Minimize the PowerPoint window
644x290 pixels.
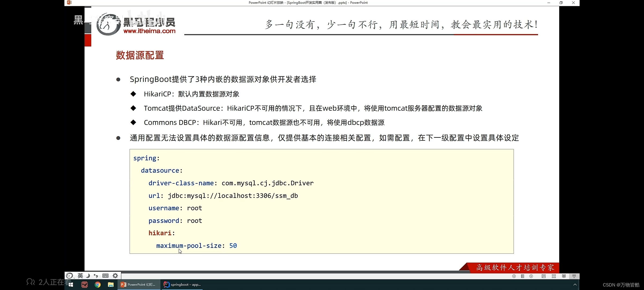(x=549, y=3)
